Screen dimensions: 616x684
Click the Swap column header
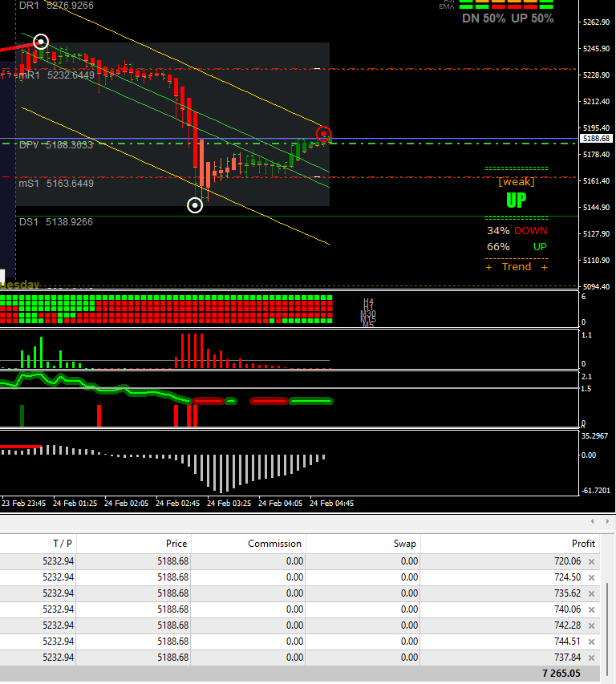pyautogui.click(x=404, y=544)
